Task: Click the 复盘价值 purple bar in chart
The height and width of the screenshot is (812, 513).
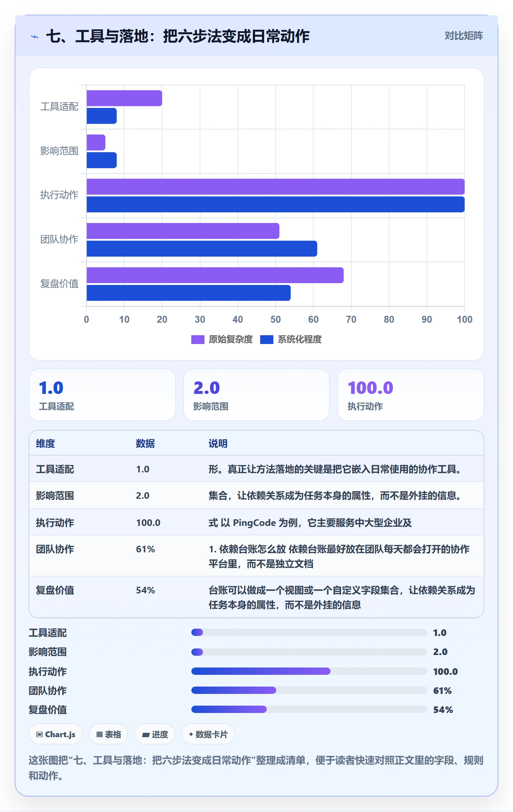Action: point(215,275)
